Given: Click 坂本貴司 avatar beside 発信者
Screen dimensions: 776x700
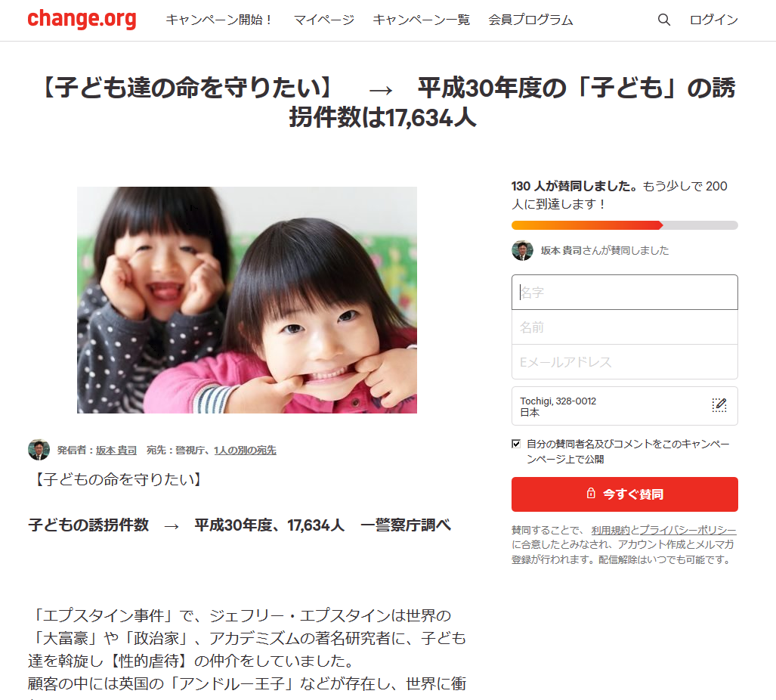Looking at the screenshot, I should pos(39,450).
